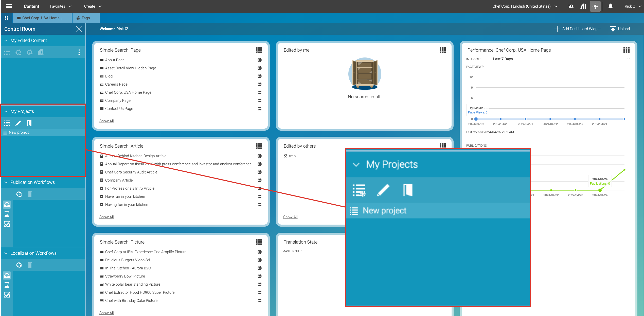Click the notifications bell icon

pyautogui.click(x=610, y=6)
